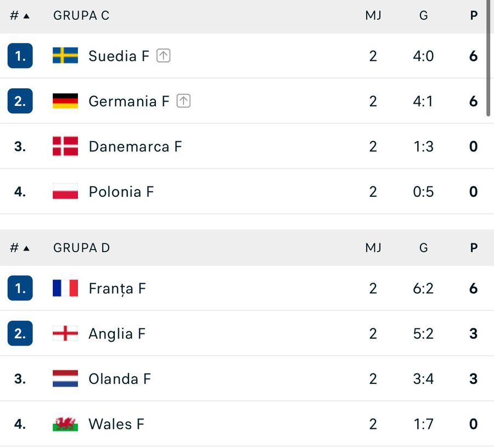Select the GRUPA D heading

click(81, 248)
